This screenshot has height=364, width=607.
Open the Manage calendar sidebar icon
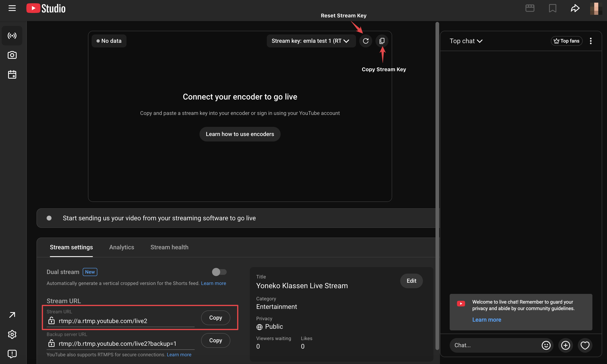(12, 74)
